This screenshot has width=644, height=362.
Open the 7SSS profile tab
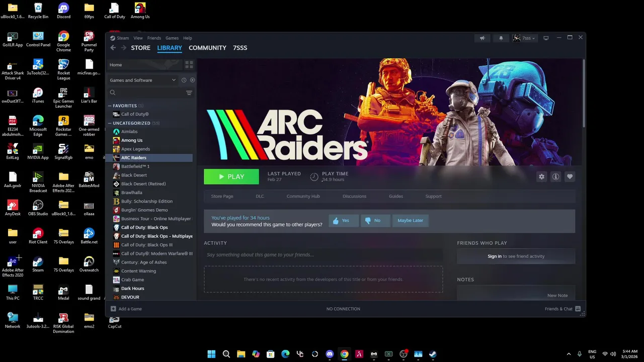coord(240,48)
